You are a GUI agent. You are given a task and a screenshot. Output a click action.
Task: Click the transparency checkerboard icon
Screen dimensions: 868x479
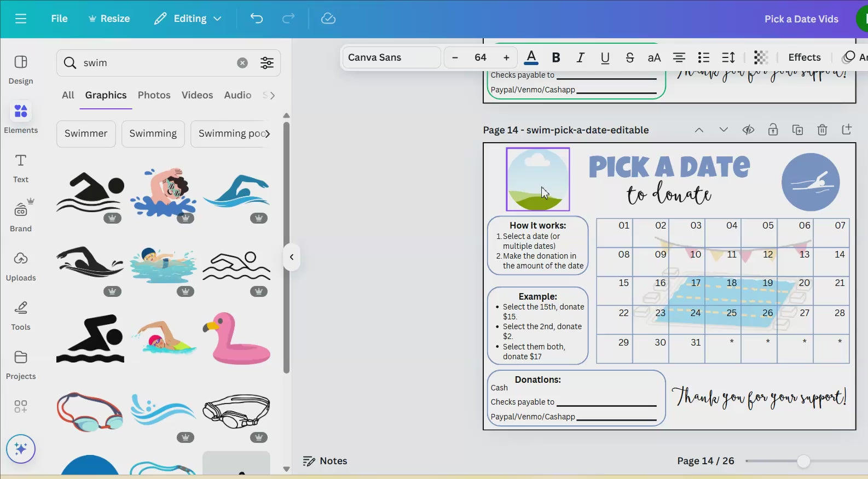click(761, 57)
